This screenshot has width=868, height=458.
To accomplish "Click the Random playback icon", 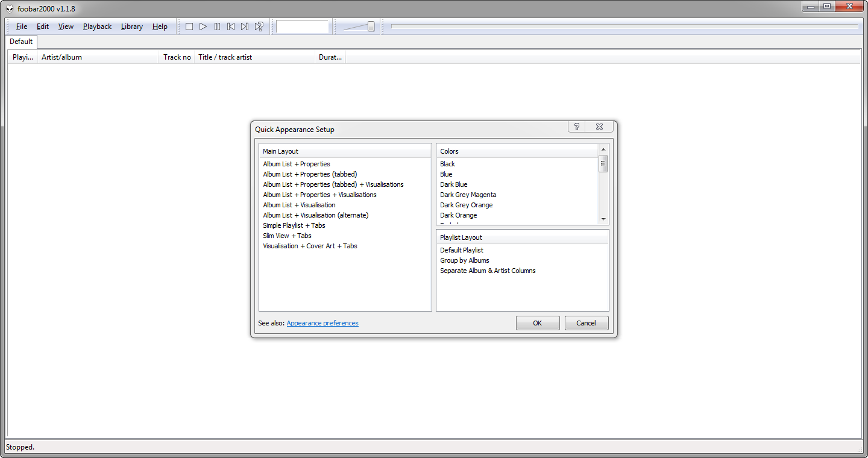I will (259, 27).
